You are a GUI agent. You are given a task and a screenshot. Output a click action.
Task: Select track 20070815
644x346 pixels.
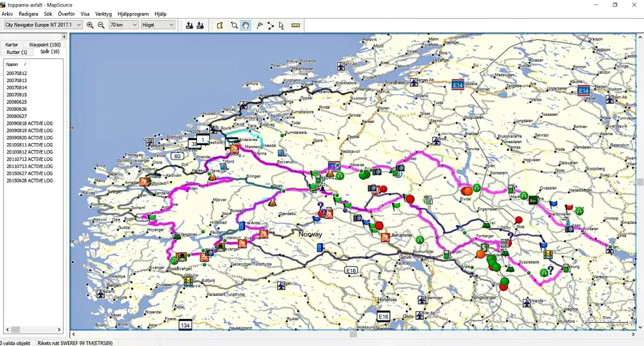(17, 95)
